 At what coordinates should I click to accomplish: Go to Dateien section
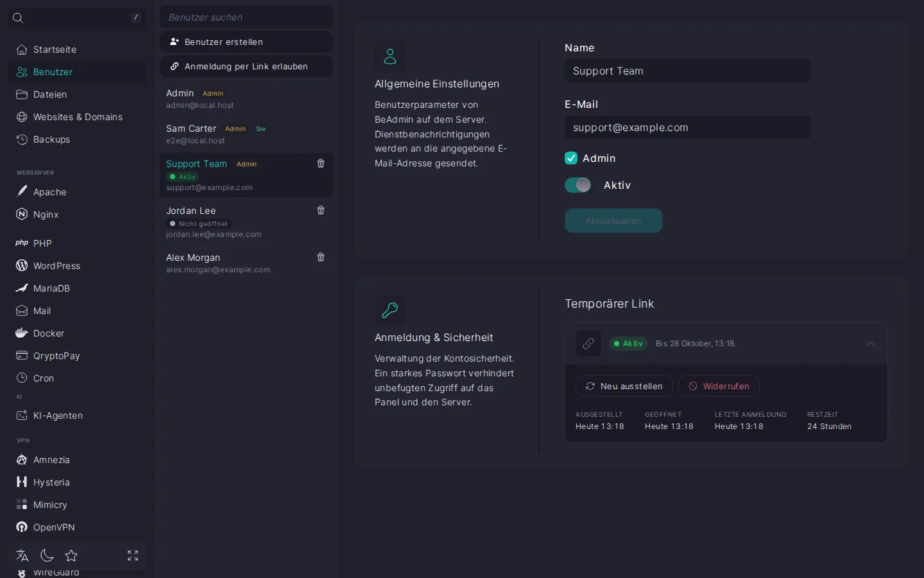(77, 94)
